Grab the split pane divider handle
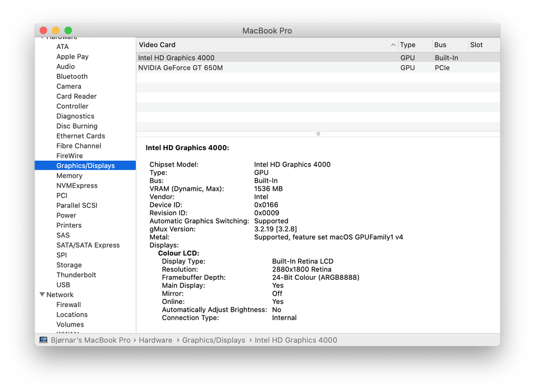The image size is (535, 392). [x=318, y=133]
